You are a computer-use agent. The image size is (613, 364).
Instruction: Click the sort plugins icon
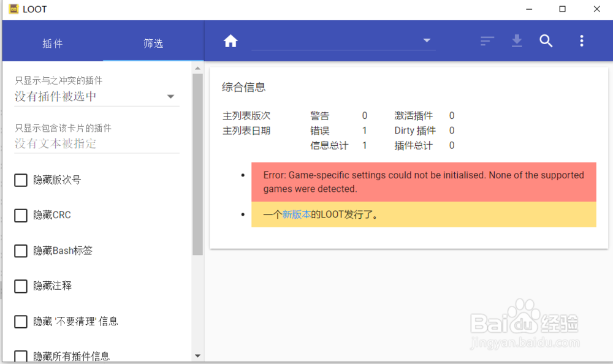pyautogui.click(x=487, y=41)
